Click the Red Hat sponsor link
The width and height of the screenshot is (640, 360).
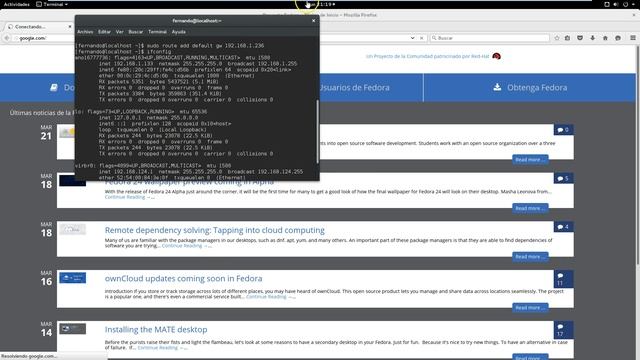[x=427, y=56]
